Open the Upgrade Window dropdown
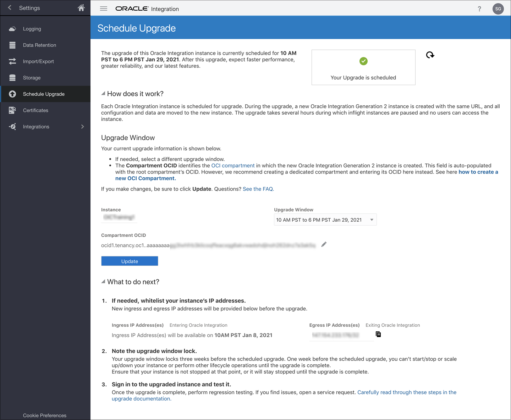The image size is (511, 420). (372, 219)
